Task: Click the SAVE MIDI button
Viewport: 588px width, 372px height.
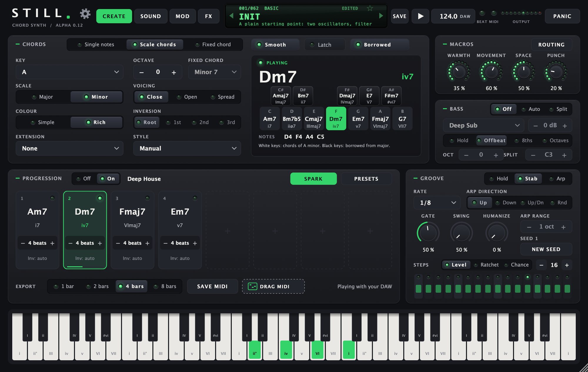Action: click(x=212, y=286)
